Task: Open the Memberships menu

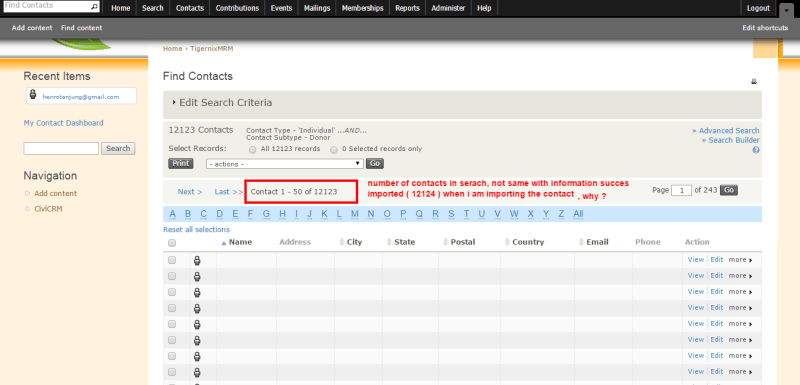Action: click(363, 8)
